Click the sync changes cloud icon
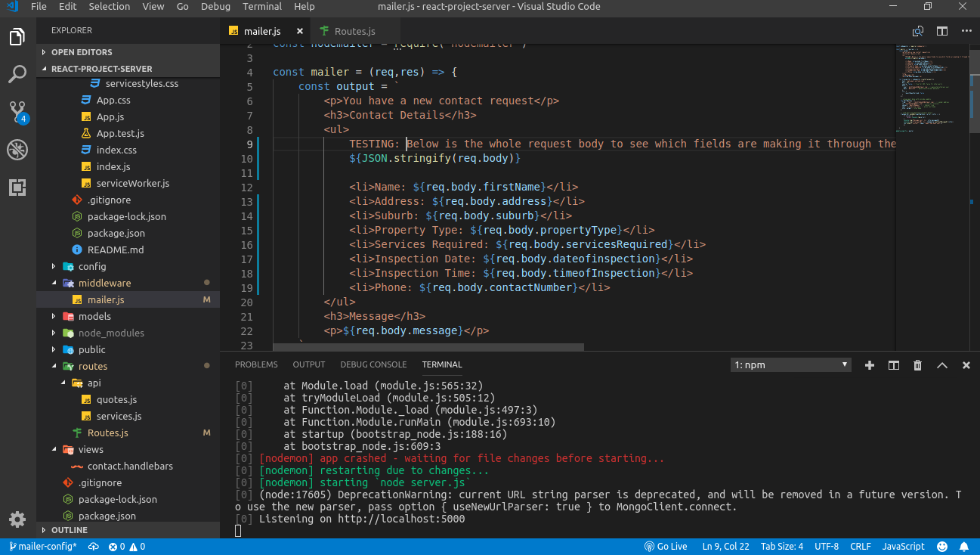The height and width of the screenshot is (555, 980). 94,547
